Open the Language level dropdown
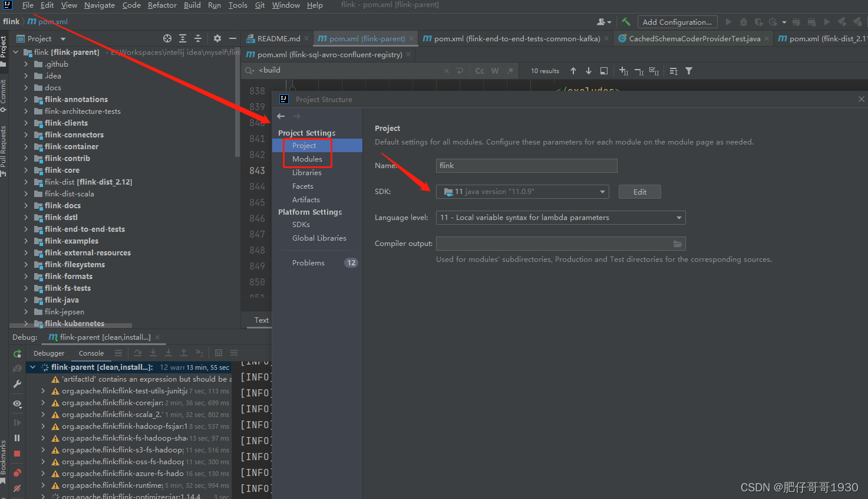The image size is (868, 499). pyautogui.click(x=560, y=218)
